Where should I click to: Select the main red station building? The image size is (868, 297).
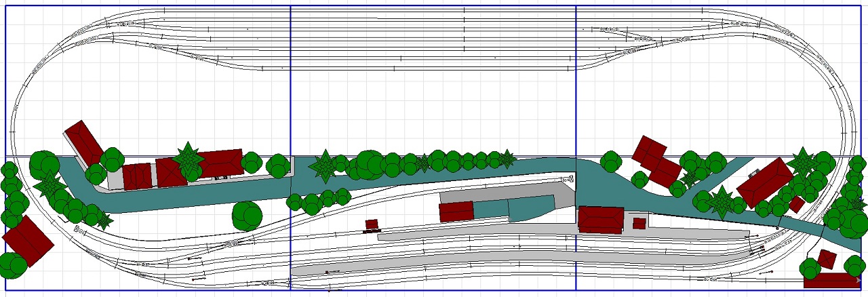coord(600,220)
